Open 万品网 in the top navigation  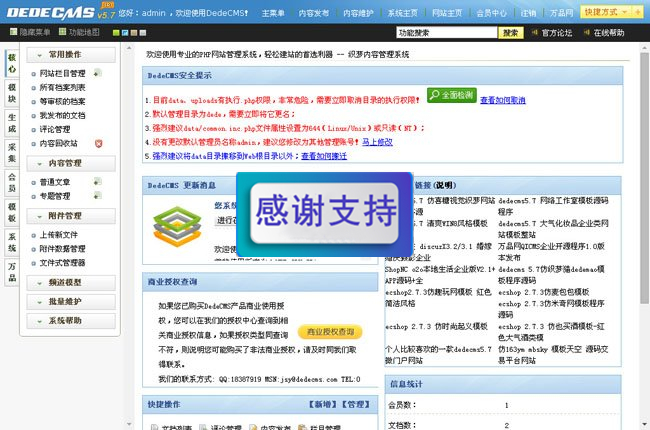(561, 13)
